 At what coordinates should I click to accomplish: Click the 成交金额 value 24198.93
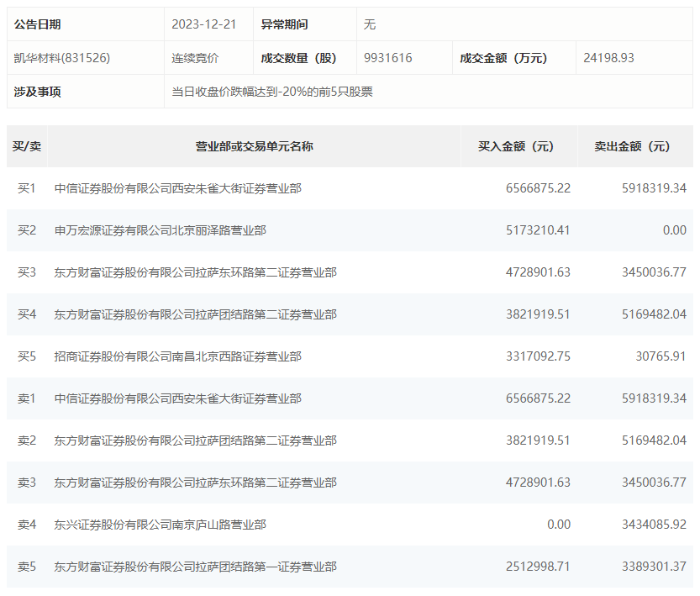tap(608, 58)
